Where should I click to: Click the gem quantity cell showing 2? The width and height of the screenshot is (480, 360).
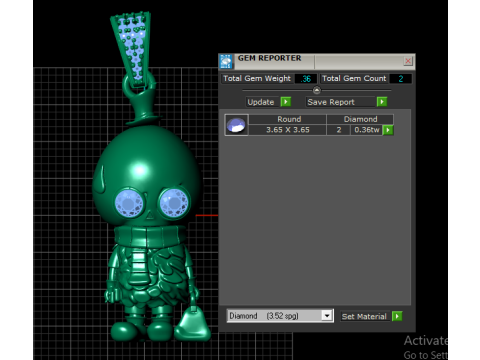coord(339,130)
